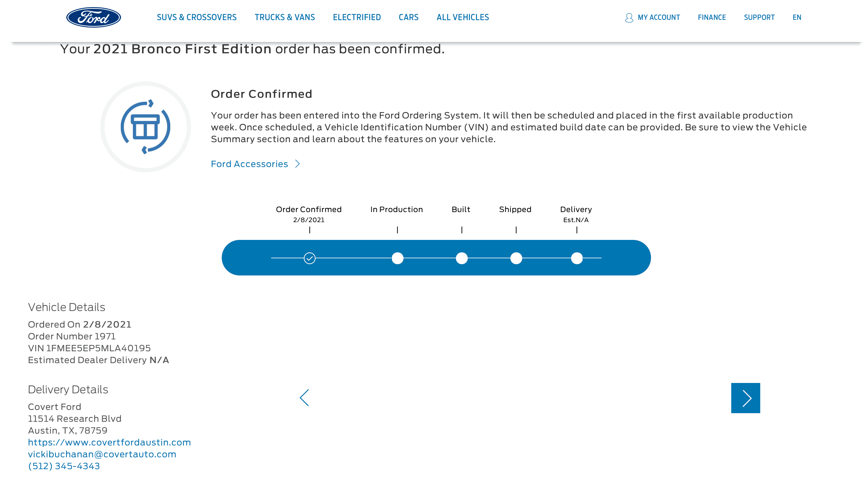
Task: Click the chevron next to Ford Accessories
Action: [x=298, y=164]
